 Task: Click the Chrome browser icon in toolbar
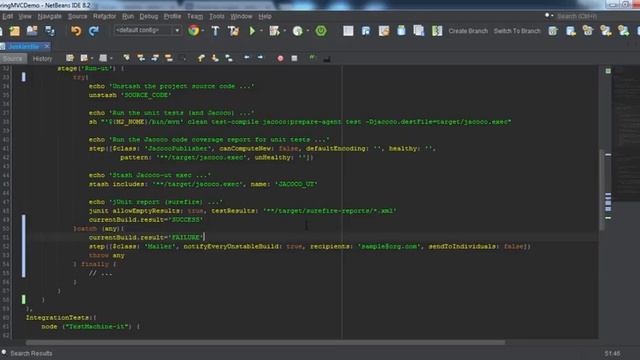click(x=194, y=31)
